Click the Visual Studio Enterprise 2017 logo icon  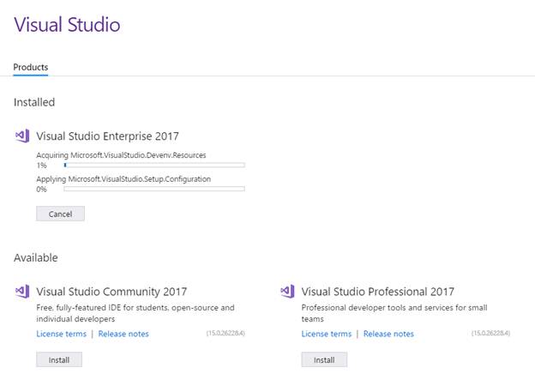tap(22, 136)
